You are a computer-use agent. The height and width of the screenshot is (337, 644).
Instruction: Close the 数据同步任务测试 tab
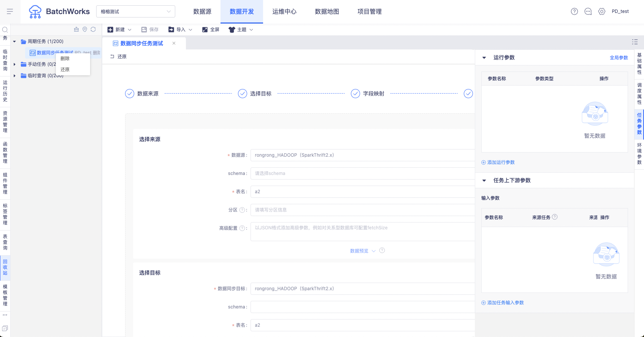coord(174,43)
